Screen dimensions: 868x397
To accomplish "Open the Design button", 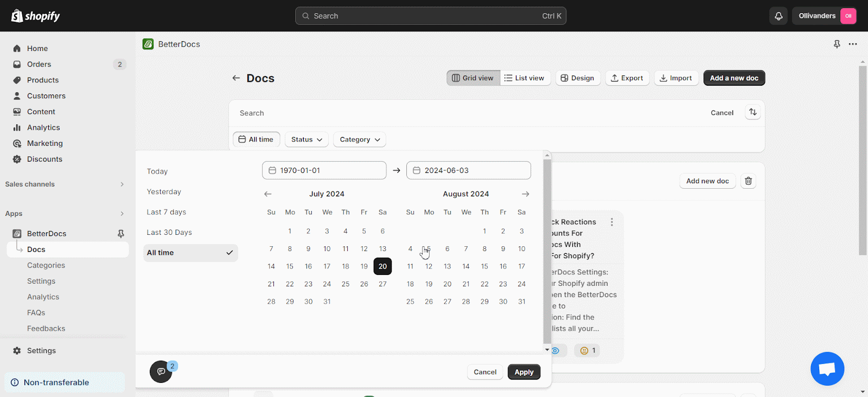I will (x=578, y=78).
